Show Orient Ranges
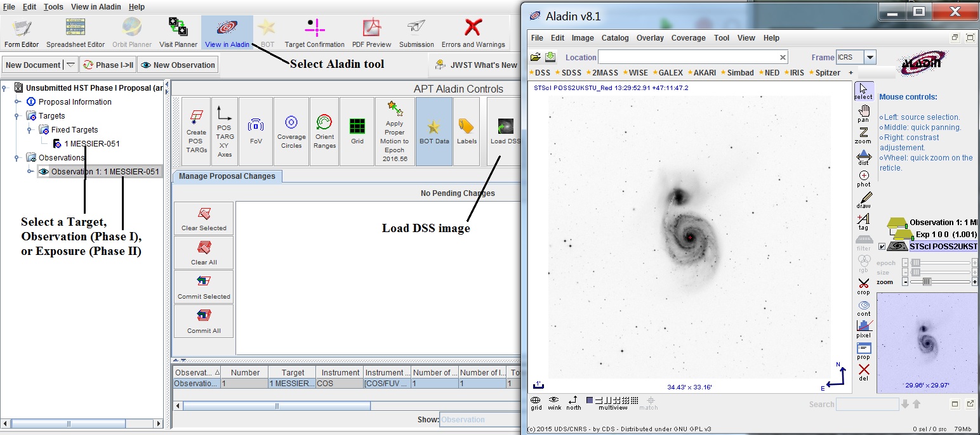The height and width of the screenshot is (435, 980). tap(324, 131)
